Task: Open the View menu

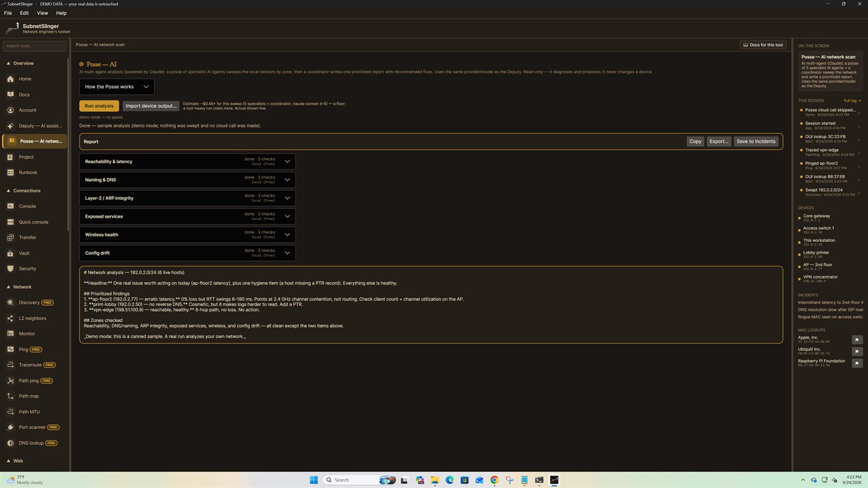Action: point(42,13)
